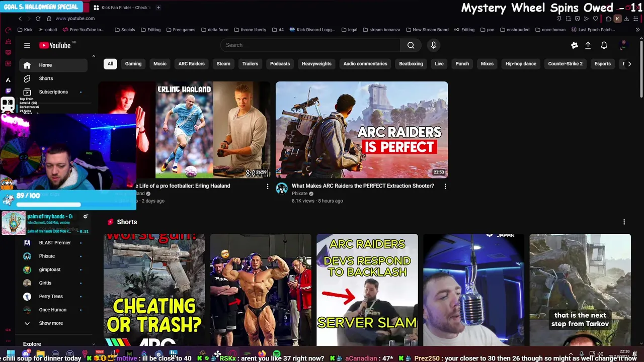
Task: Open the CHEATING OR TRASH short
Action: [154, 290]
